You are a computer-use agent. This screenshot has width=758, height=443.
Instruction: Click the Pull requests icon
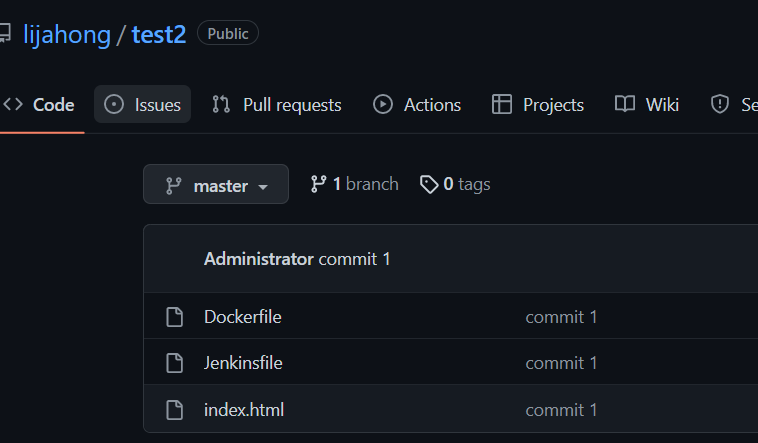coord(221,104)
